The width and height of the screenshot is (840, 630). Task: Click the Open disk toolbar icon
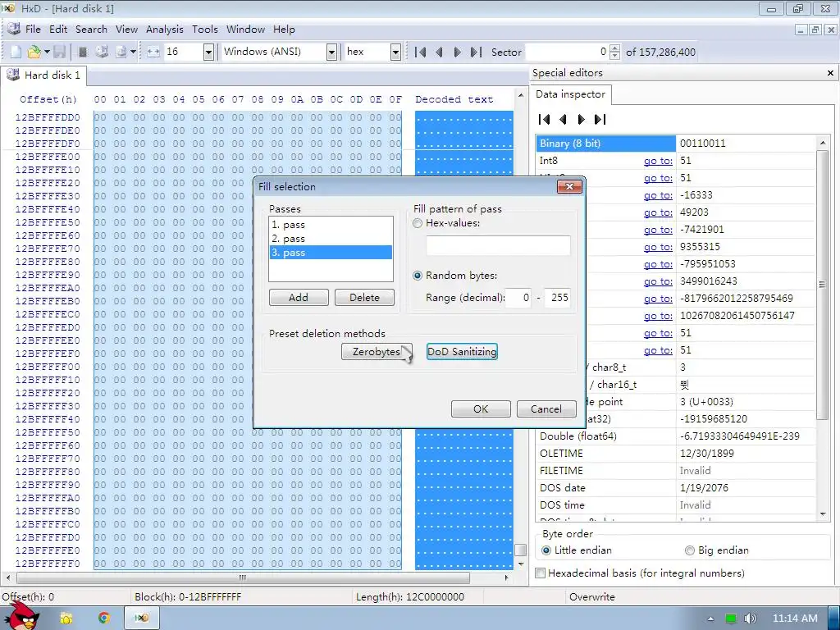102,52
